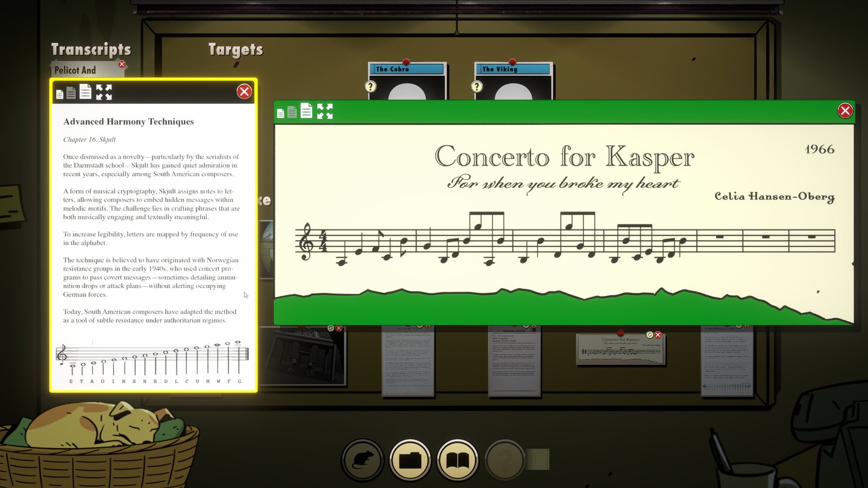Image resolution: width=868 pixels, height=488 pixels.
Task: Click the mouse informant button
Action: pos(362,460)
